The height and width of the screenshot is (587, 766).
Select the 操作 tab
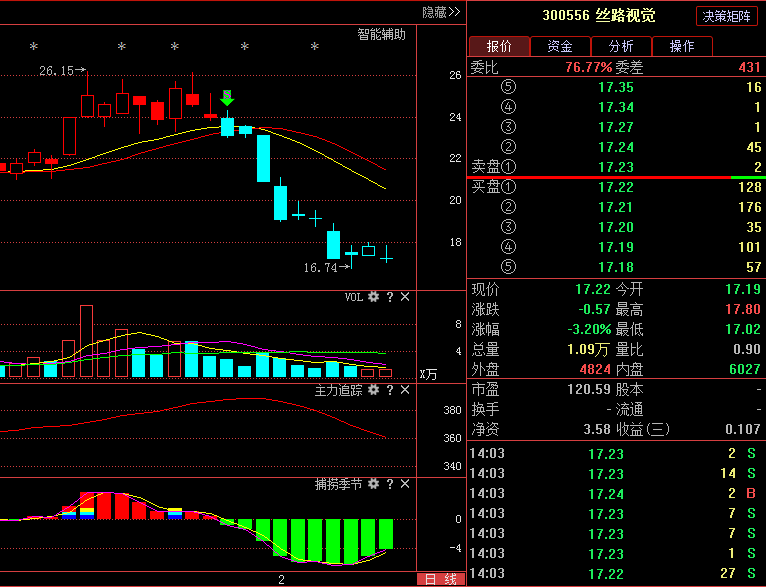pyautogui.click(x=682, y=46)
